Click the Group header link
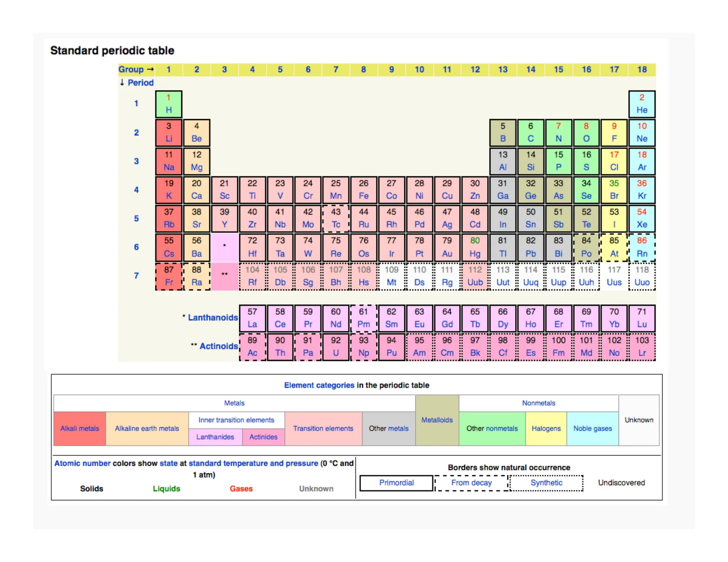The width and height of the screenshot is (728, 562). coord(131,70)
